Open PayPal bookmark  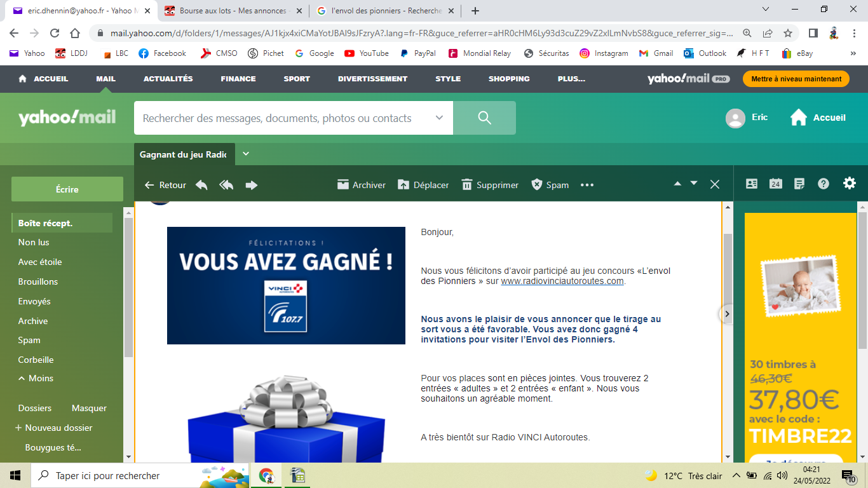(x=417, y=53)
